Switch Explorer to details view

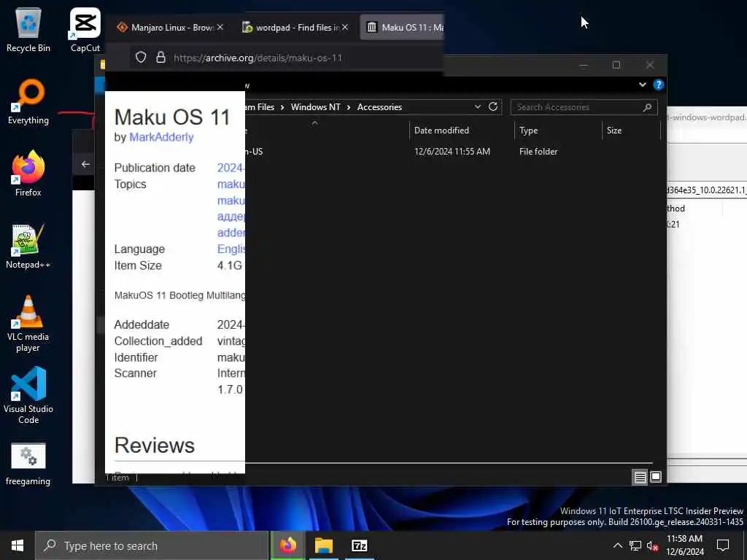click(x=640, y=477)
